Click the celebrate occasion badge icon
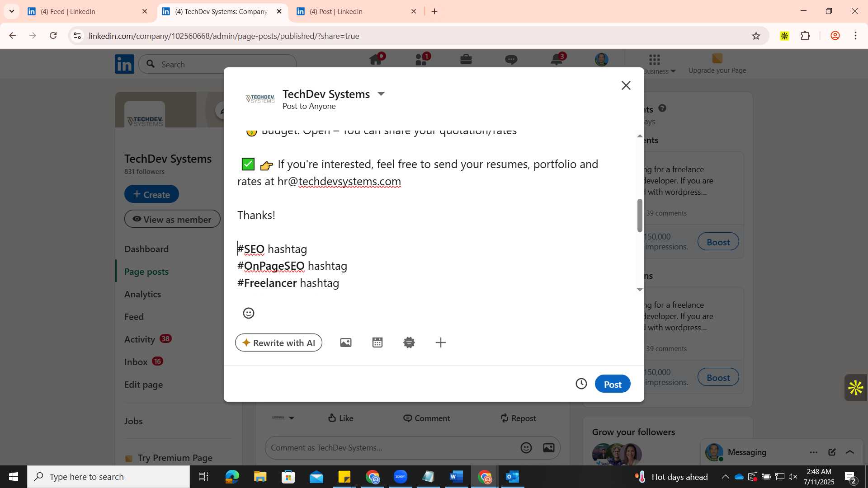The width and height of the screenshot is (868, 488). [409, 343]
